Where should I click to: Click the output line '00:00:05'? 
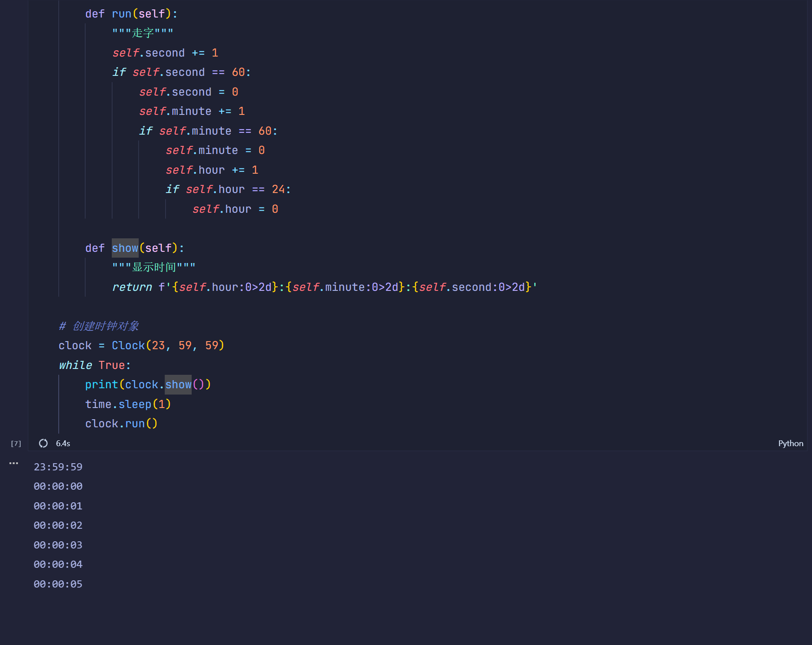(57, 584)
